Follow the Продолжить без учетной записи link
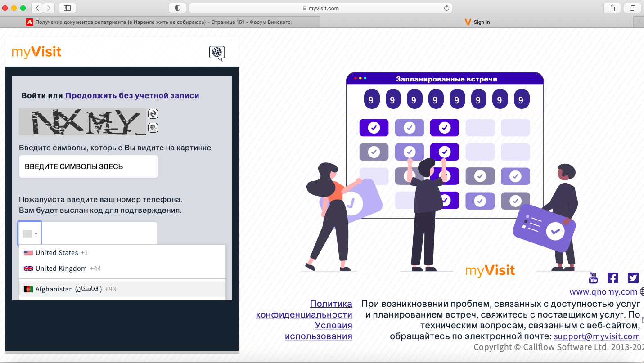This screenshot has height=363, width=644. (132, 95)
